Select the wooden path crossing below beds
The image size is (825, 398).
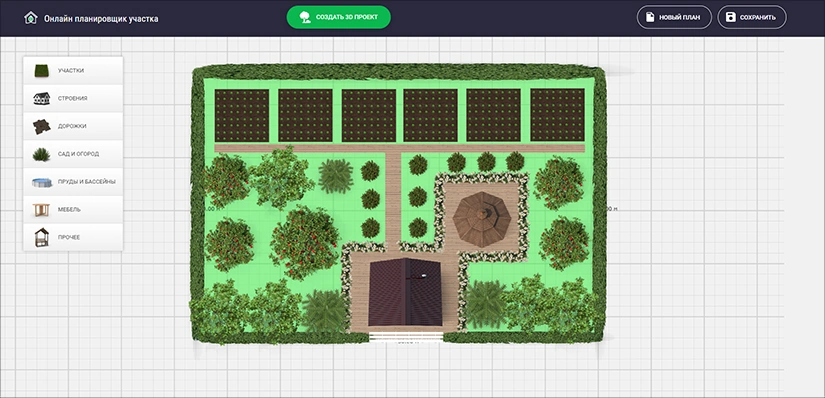click(x=400, y=148)
